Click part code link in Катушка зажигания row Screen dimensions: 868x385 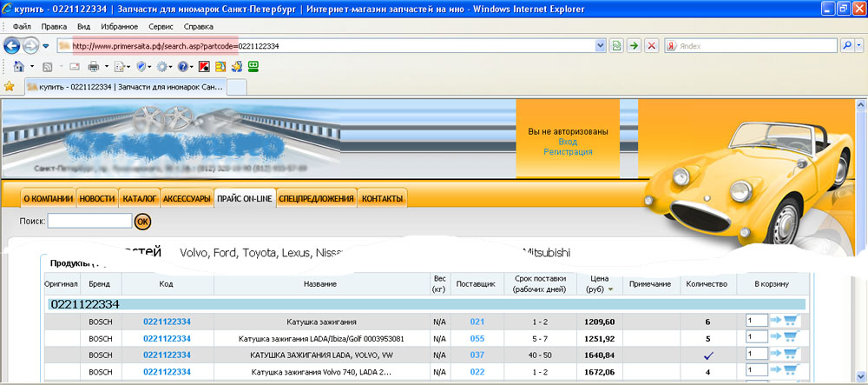click(x=167, y=322)
